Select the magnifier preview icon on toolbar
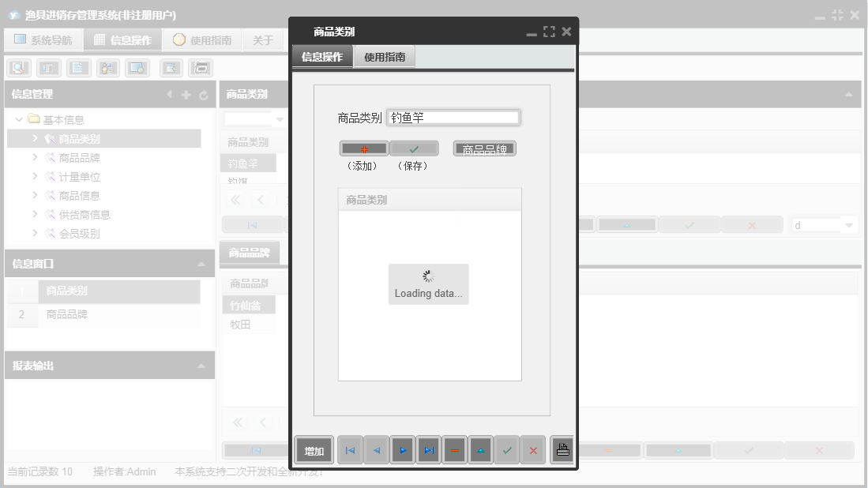The image size is (868, 488). point(17,68)
